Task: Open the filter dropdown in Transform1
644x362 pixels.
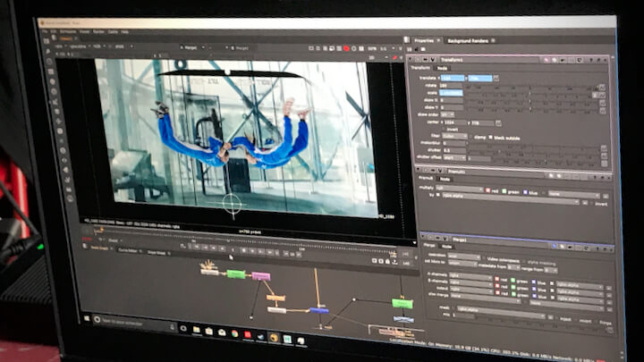Action: point(454,136)
